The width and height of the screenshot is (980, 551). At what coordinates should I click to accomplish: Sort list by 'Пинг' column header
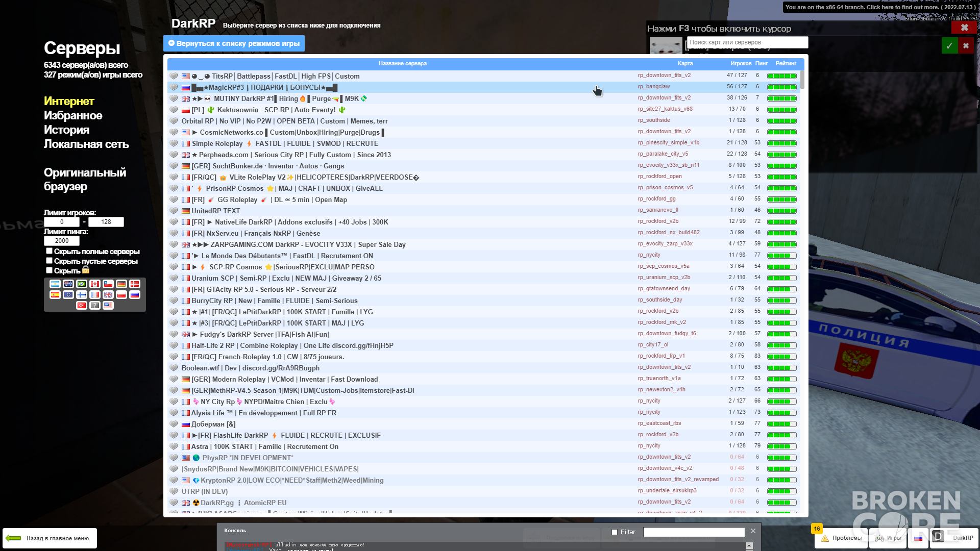761,64
